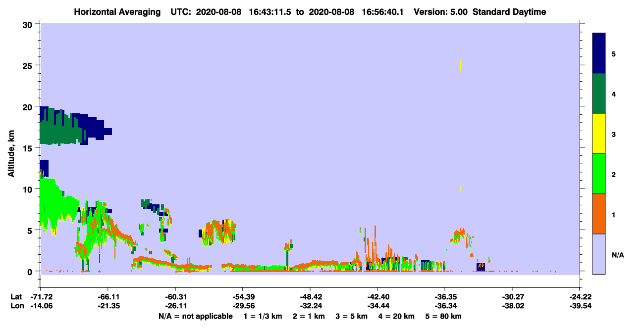Click the colorbar "N/A" label
644x330 pixels.
coord(617,255)
